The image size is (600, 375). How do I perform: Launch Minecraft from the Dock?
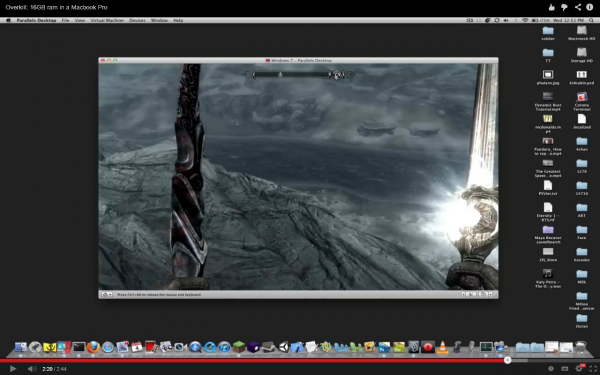point(239,347)
